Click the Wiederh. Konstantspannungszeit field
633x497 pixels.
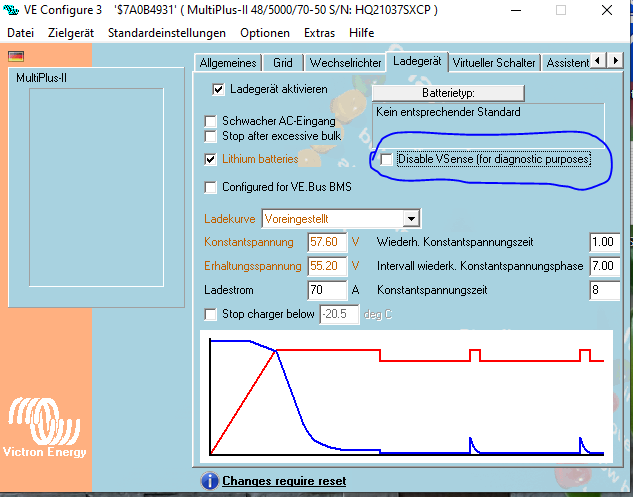[x=604, y=242]
